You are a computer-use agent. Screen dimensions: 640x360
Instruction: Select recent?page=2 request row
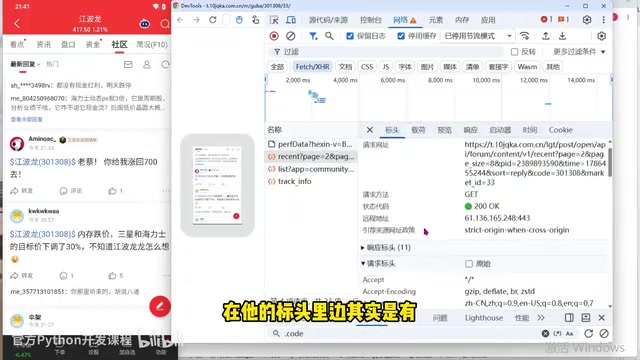[x=311, y=156]
